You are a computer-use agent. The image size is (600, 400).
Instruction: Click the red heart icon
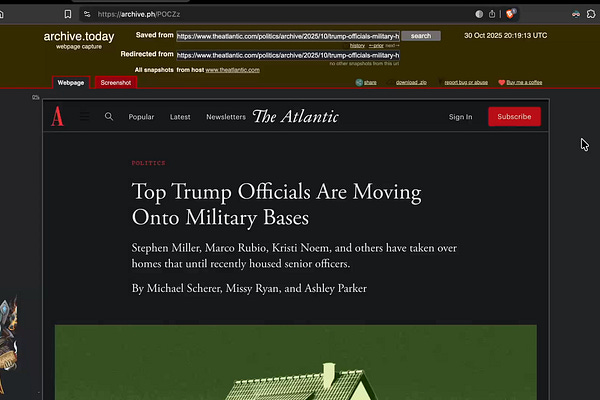click(x=501, y=82)
